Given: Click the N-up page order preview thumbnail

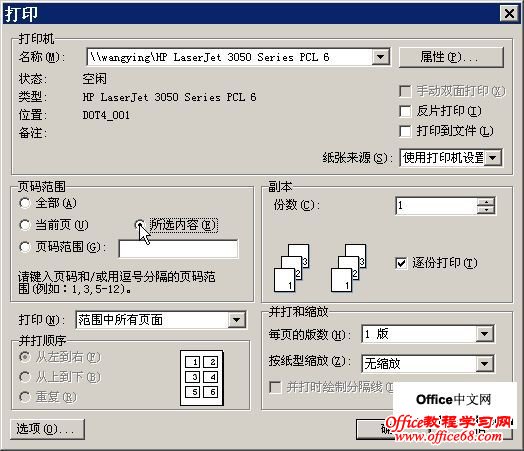Looking at the screenshot, I should 202,378.
